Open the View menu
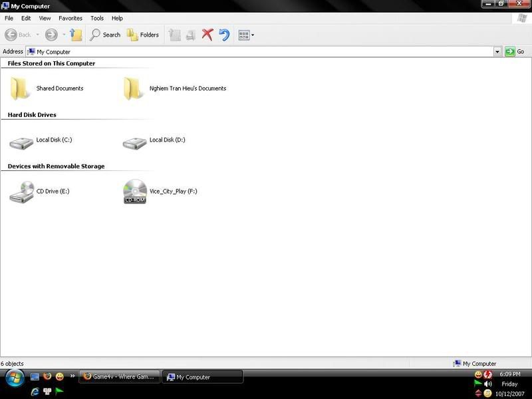Screen dimensions: 532x399 45,19
